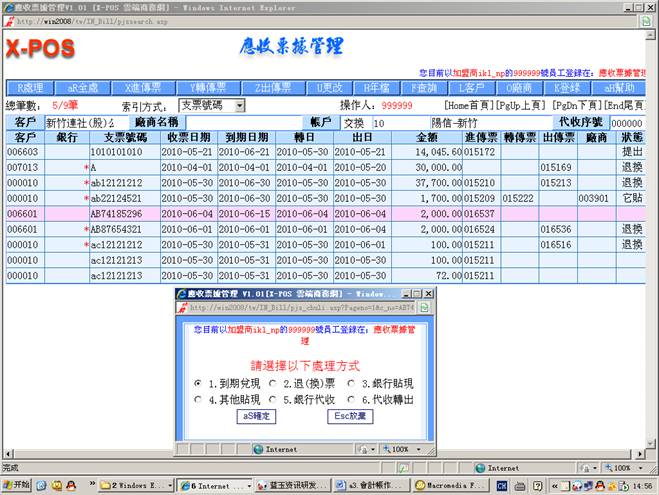This screenshot has height=495, width=659.
Task: Click the IE page icon in popup title bar
Action: pos(183,294)
